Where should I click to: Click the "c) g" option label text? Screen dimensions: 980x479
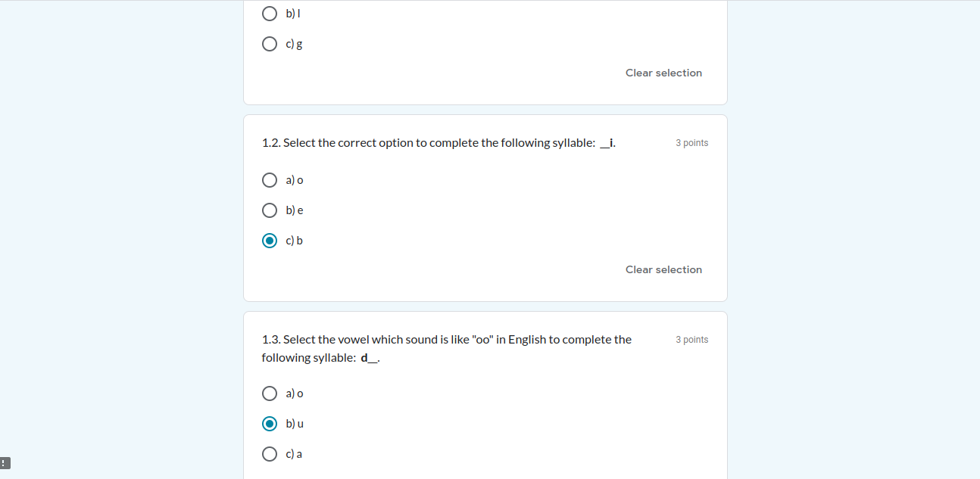coord(295,44)
